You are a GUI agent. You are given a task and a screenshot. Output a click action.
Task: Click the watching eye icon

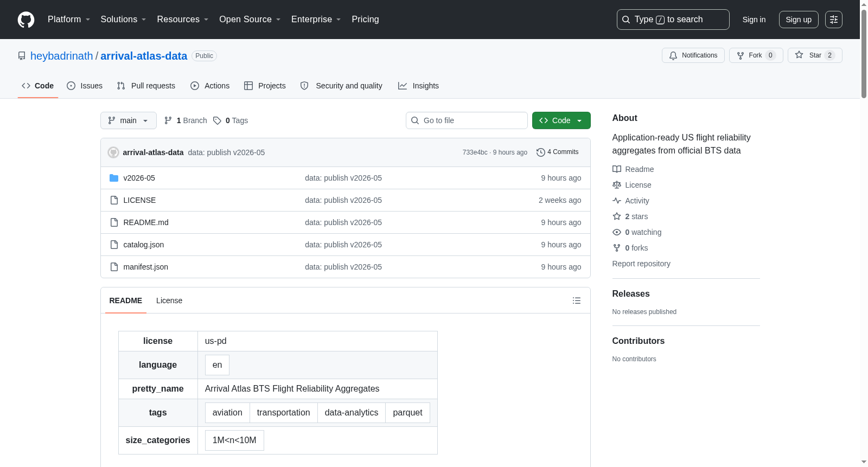617,232
